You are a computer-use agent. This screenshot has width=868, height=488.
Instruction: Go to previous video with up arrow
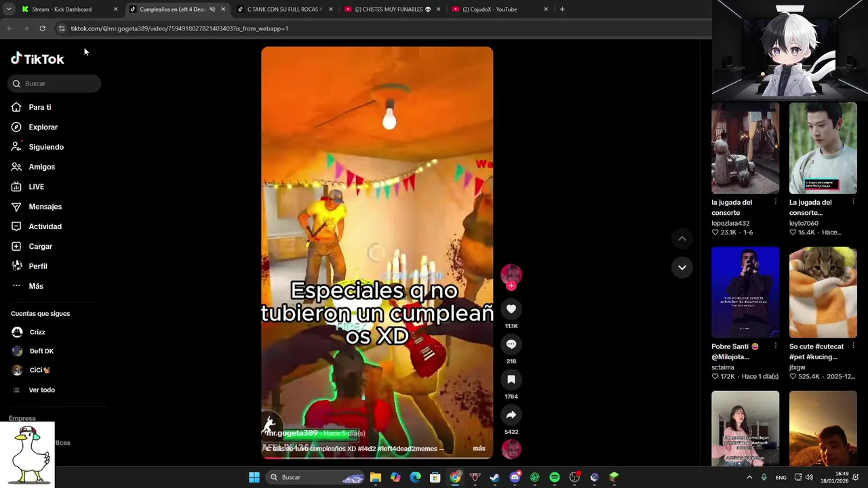coord(682,239)
